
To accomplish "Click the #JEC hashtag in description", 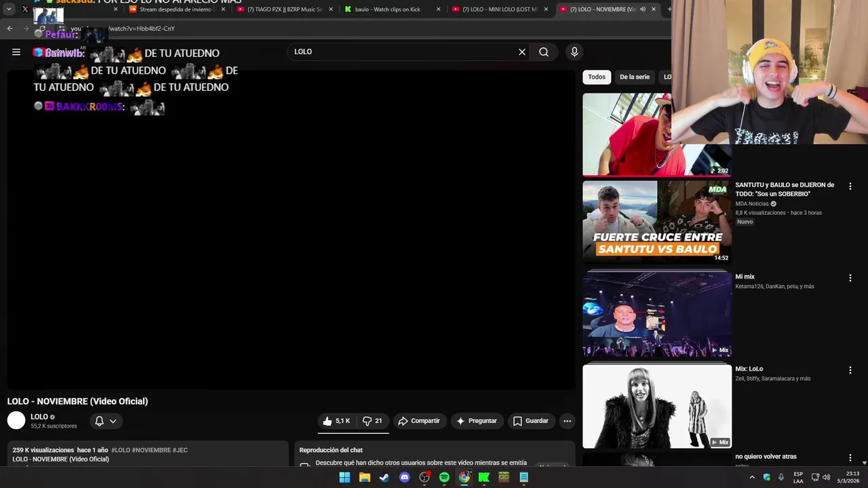I will pos(180,450).
